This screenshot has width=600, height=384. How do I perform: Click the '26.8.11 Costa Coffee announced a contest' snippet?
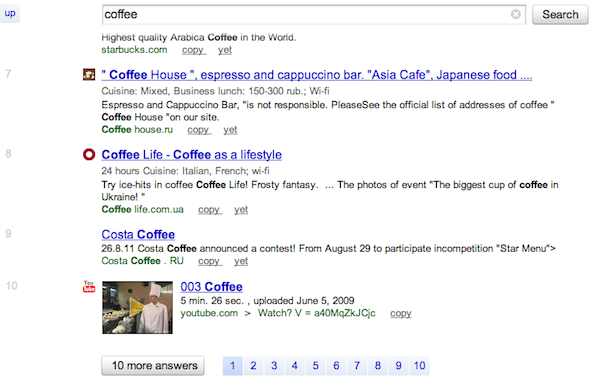(328, 249)
